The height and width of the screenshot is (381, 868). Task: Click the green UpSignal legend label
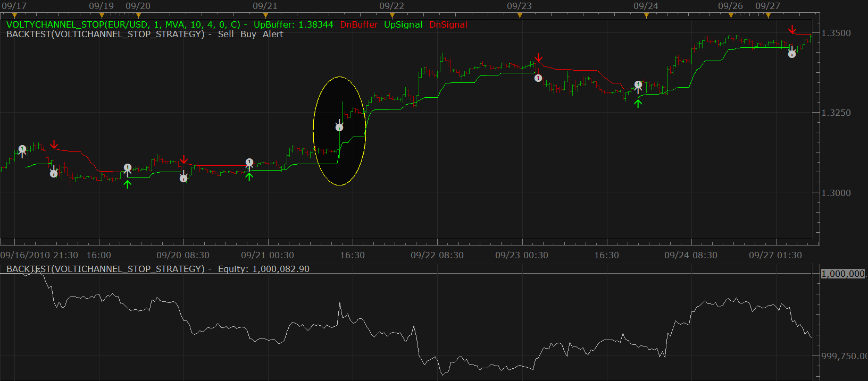[x=403, y=24]
